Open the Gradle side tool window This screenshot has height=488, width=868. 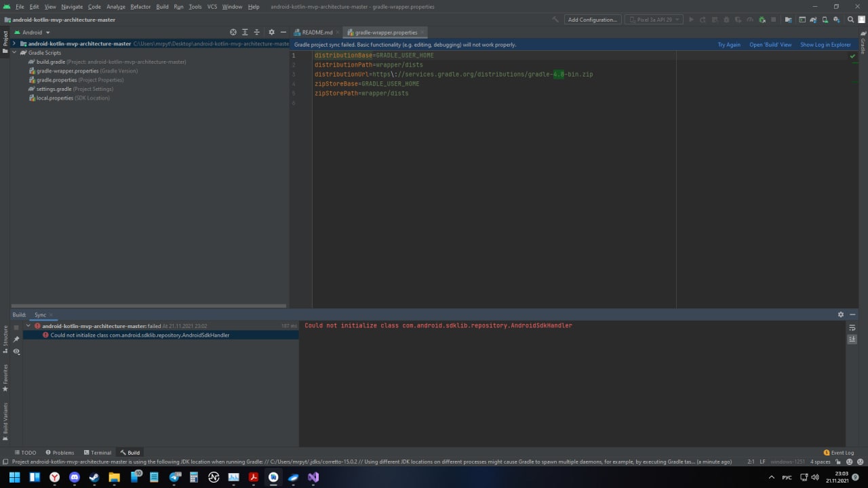point(863,43)
